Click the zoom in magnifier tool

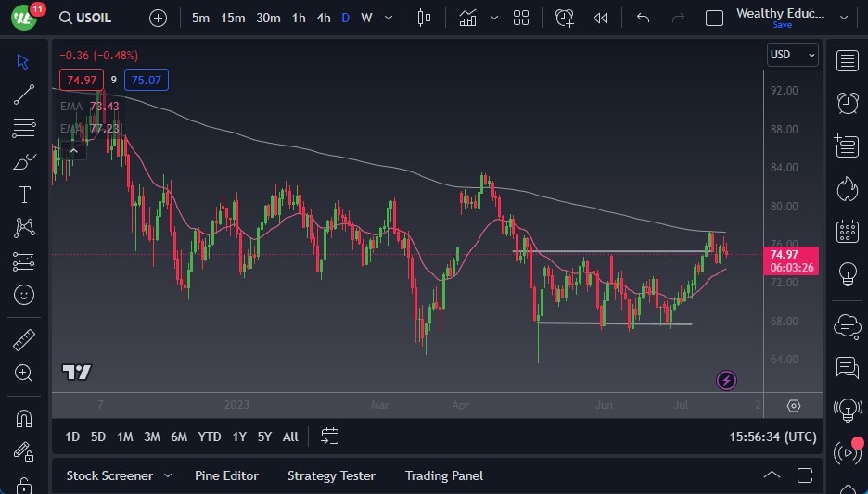pyautogui.click(x=24, y=373)
